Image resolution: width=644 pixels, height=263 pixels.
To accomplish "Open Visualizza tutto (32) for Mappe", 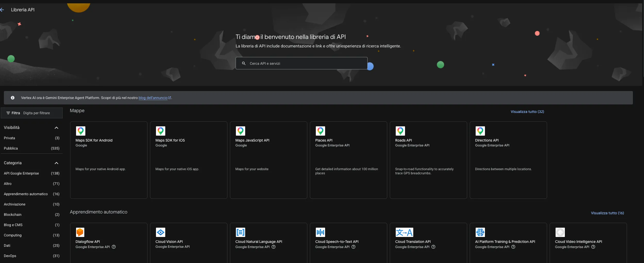I will click(x=527, y=112).
